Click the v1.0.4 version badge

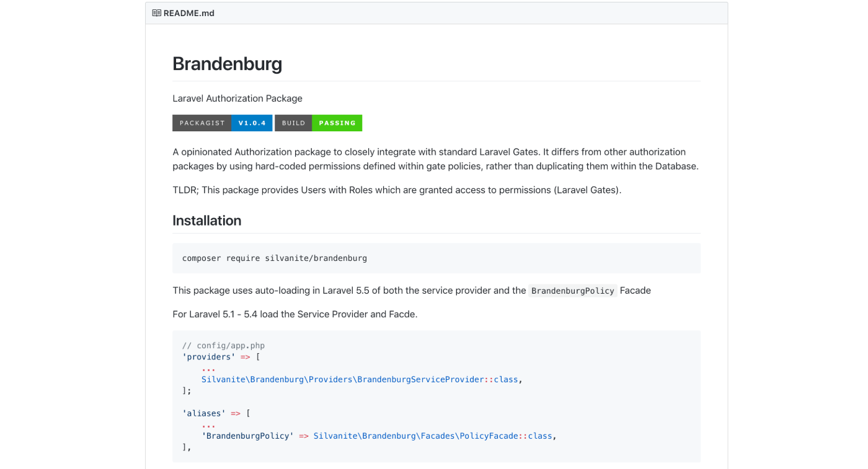pyautogui.click(x=252, y=123)
